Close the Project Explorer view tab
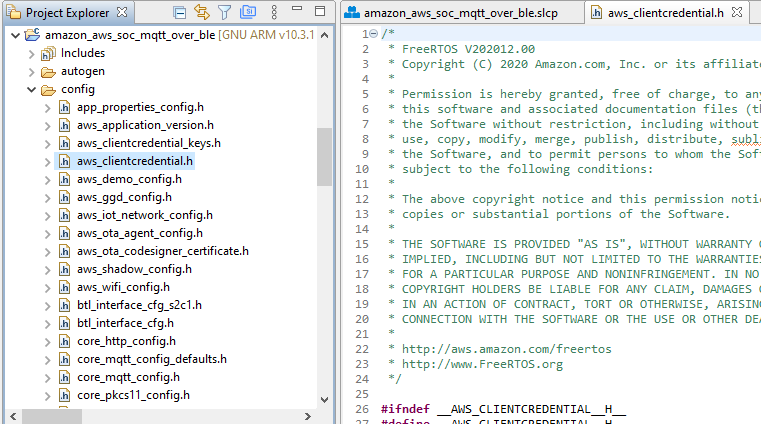This screenshot has width=761, height=424. click(x=122, y=13)
